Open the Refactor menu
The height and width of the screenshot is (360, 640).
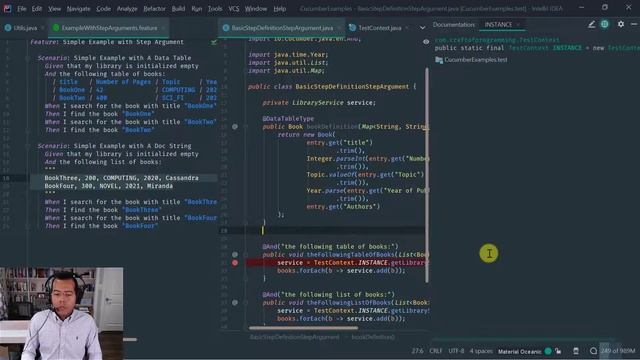[154, 9]
